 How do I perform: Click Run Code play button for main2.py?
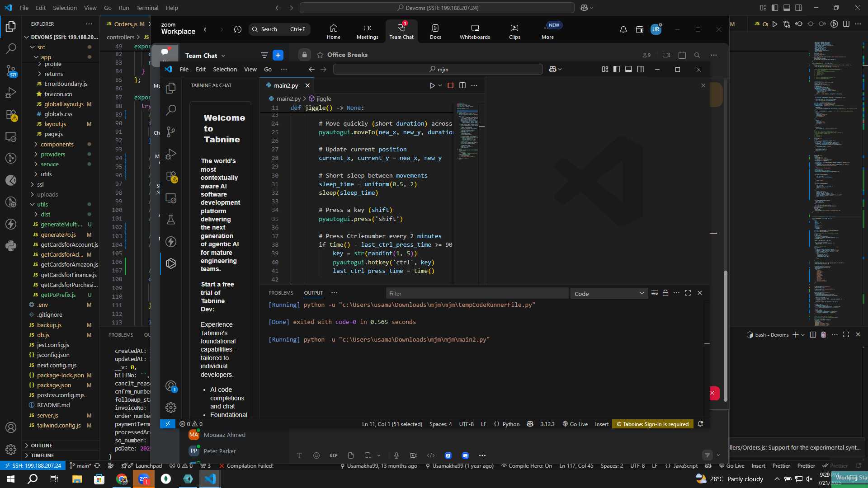[432, 85]
